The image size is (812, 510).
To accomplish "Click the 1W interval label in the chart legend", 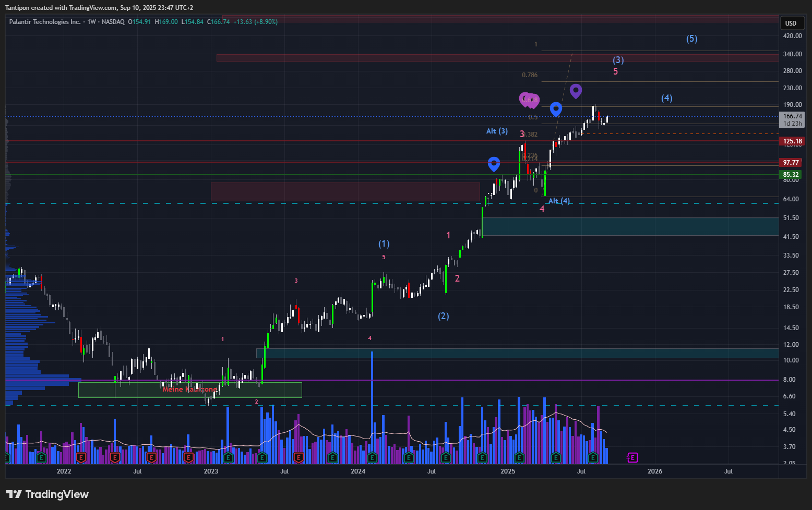I will point(92,22).
